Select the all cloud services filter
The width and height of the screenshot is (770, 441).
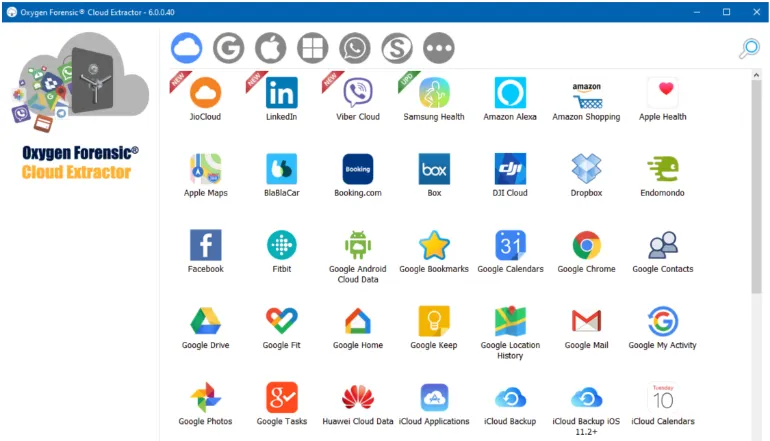click(187, 48)
